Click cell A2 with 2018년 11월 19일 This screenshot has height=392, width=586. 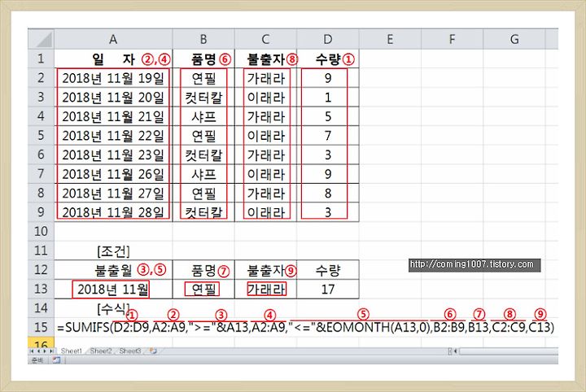113,77
